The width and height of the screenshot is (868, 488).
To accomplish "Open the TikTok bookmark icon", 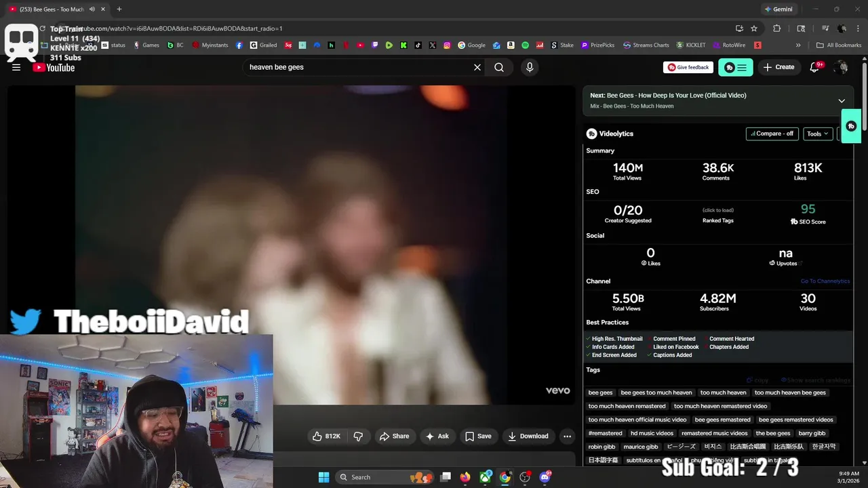I will [x=418, y=45].
